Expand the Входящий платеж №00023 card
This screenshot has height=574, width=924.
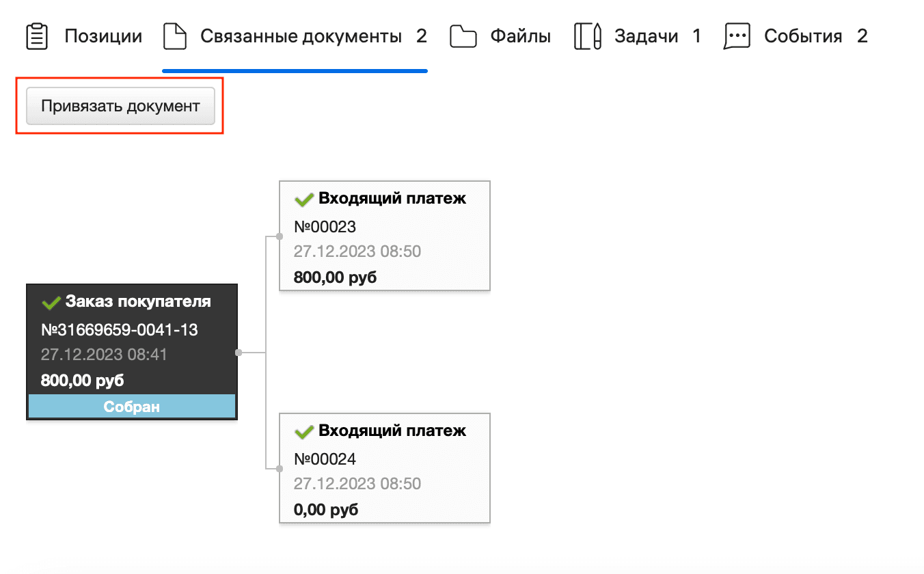[384, 236]
